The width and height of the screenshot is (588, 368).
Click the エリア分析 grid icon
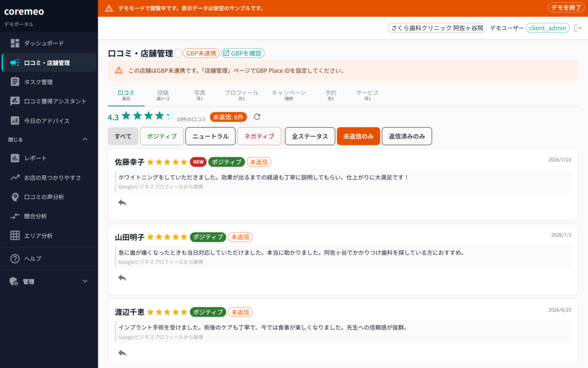point(14,235)
